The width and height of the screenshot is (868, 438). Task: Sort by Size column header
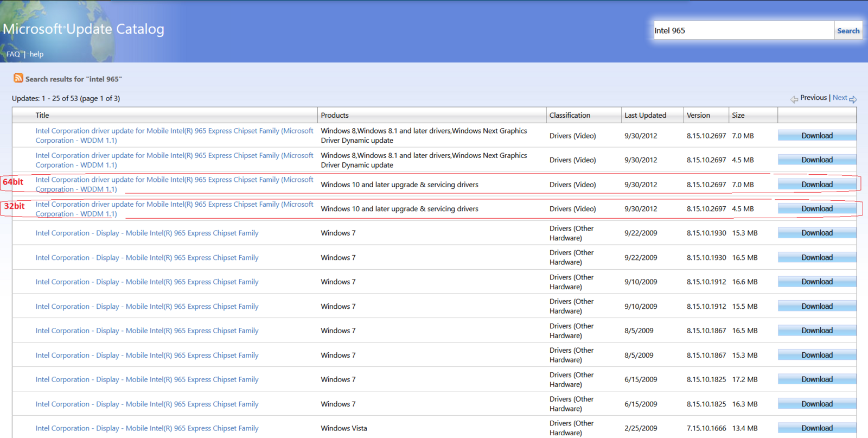click(738, 115)
